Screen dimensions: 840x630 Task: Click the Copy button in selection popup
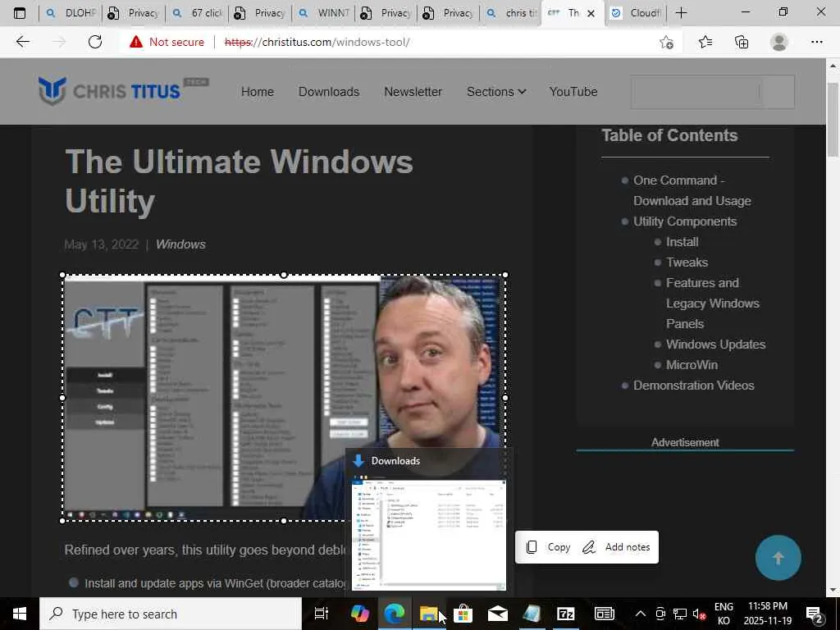pos(548,547)
